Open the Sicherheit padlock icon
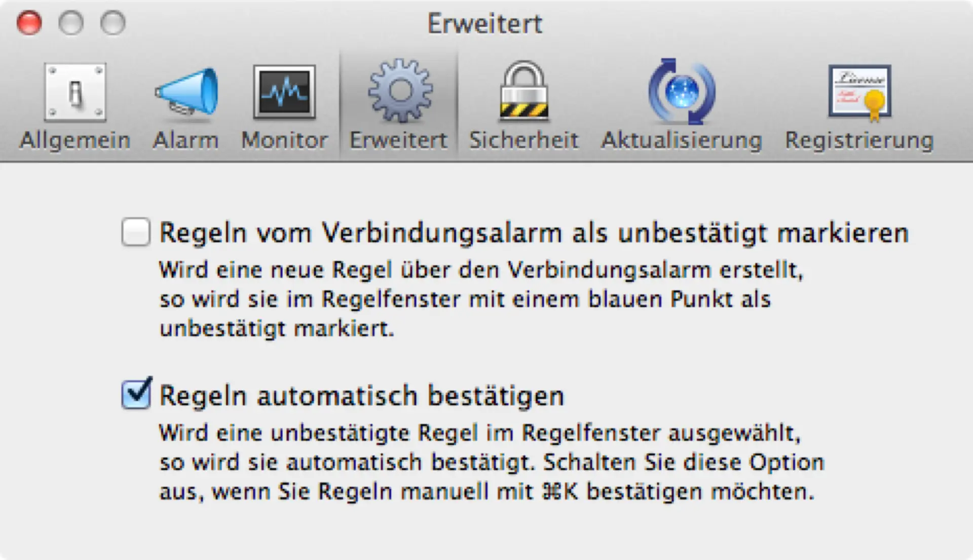Viewport: 973px width, 560px height. click(524, 91)
